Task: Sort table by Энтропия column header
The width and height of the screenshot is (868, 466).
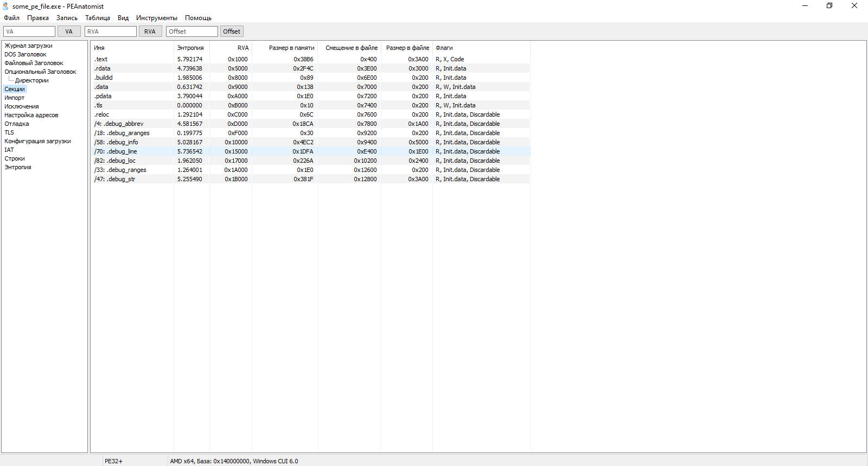Action: (x=190, y=48)
